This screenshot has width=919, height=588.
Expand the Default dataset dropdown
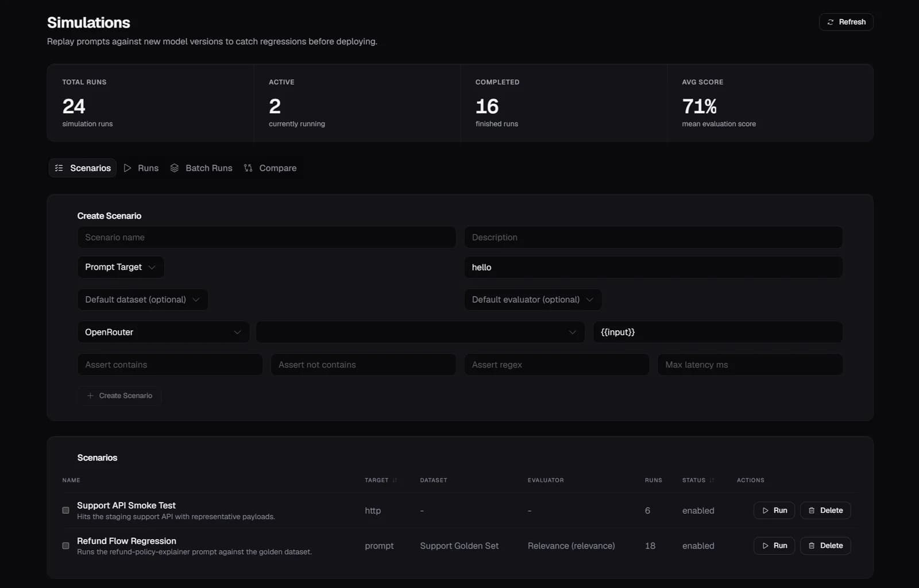point(142,300)
